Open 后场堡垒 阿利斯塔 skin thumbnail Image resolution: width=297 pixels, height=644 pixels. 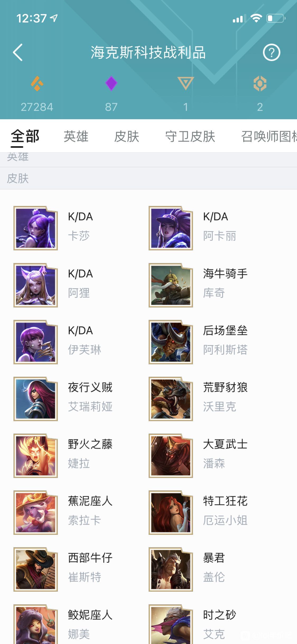pyautogui.click(x=171, y=342)
